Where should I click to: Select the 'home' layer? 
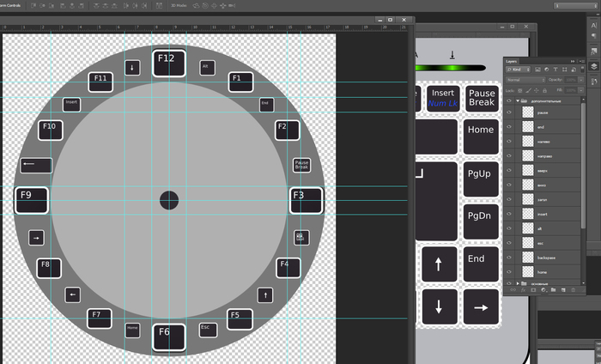(x=542, y=271)
